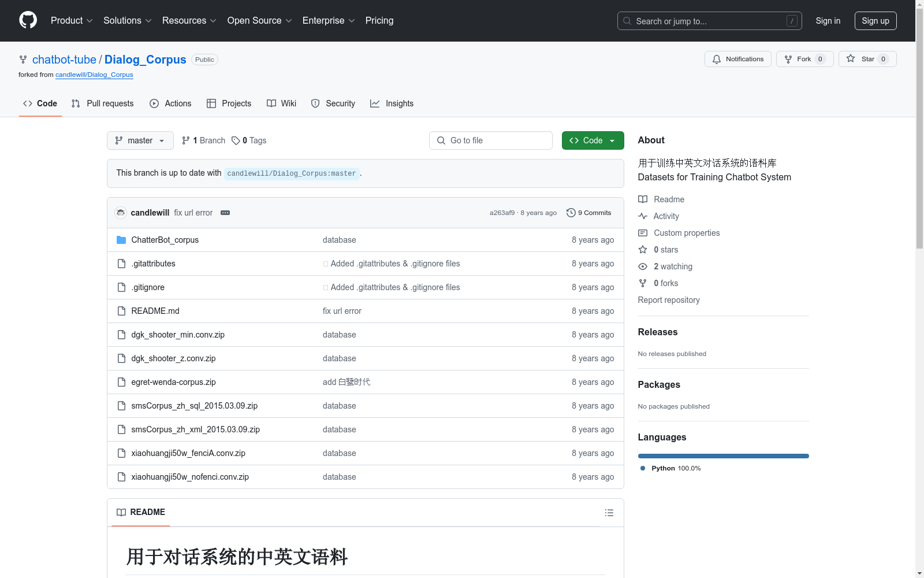The width and height of the screenshot is (924, 578).
Task: Click file icon for .gitignore
Action: click(121, 287)
